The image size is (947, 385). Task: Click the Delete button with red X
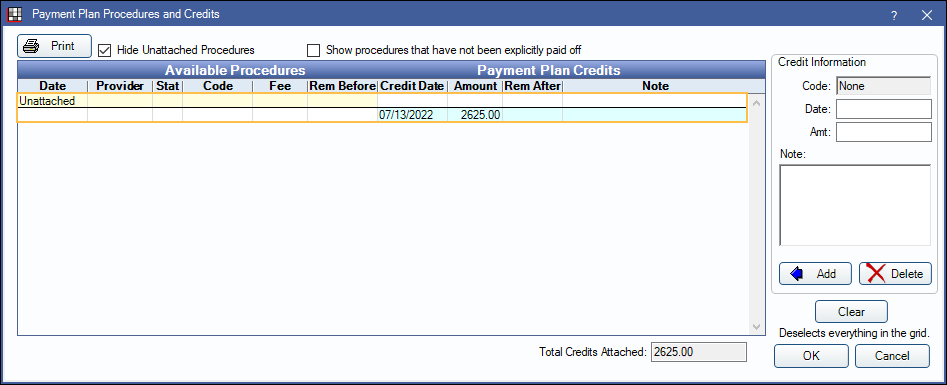tap(895, 273)
